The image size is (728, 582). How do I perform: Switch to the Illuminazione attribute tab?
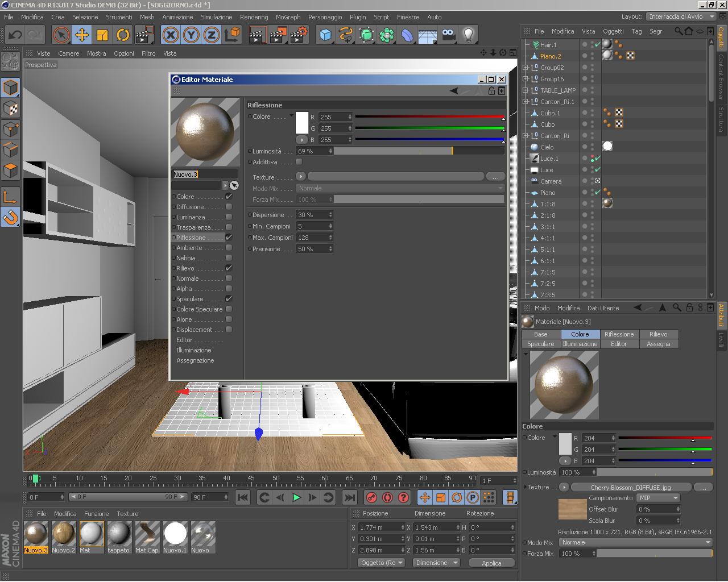click(580, 344)
